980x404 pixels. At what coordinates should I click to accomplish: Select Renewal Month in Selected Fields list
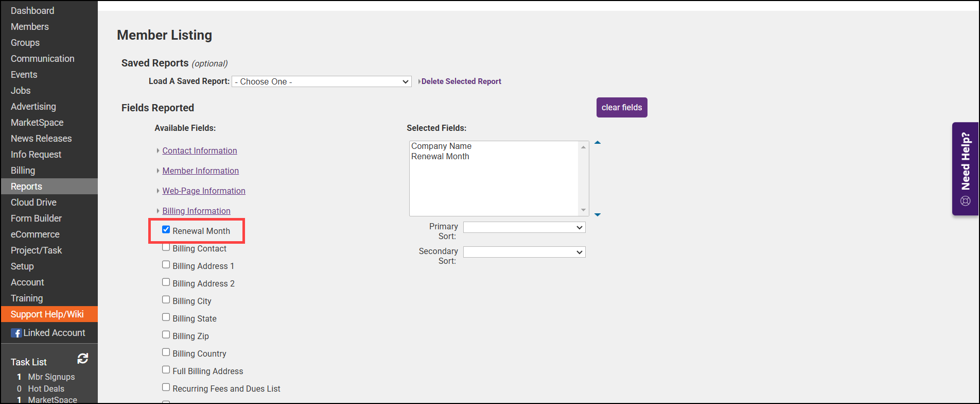[440, 157]
